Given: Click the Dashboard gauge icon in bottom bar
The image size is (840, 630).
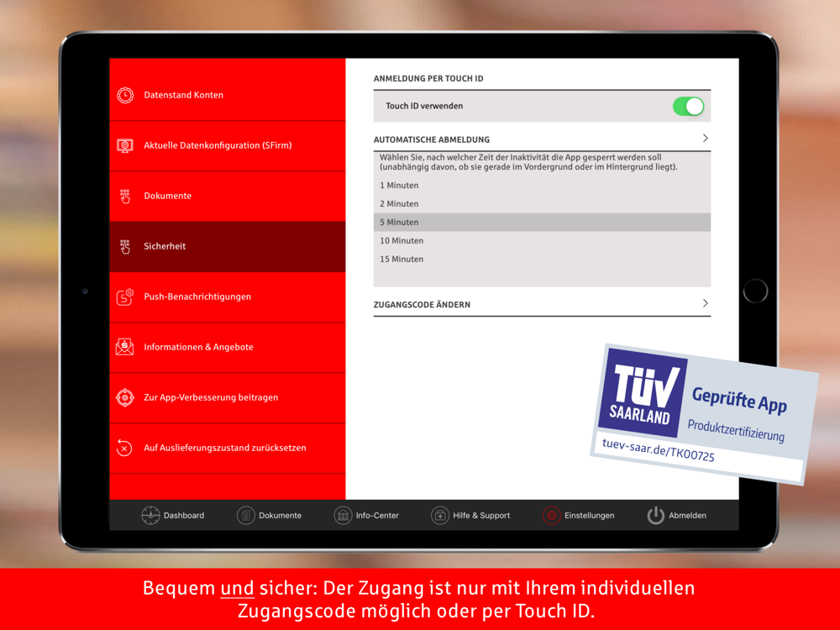Looking at the screenshot, I should 150,516.
